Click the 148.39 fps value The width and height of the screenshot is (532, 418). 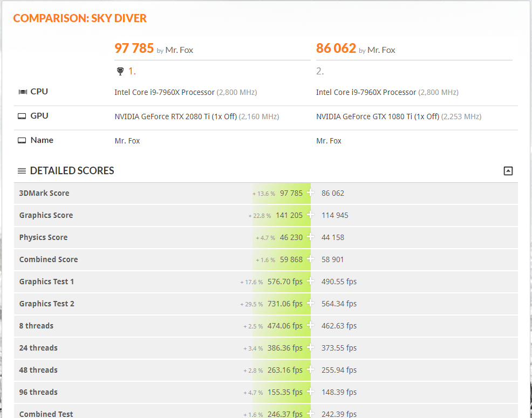click(x=339, y=392)
